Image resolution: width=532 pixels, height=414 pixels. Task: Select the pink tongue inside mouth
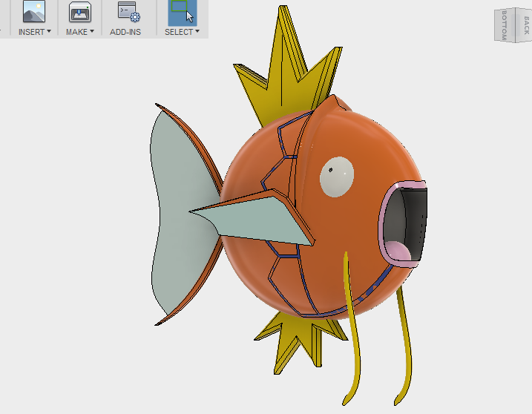[x=397, y=252]
